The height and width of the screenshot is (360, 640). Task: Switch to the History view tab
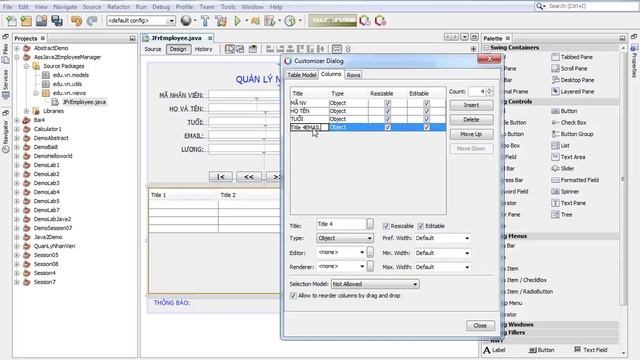(204, 49)
